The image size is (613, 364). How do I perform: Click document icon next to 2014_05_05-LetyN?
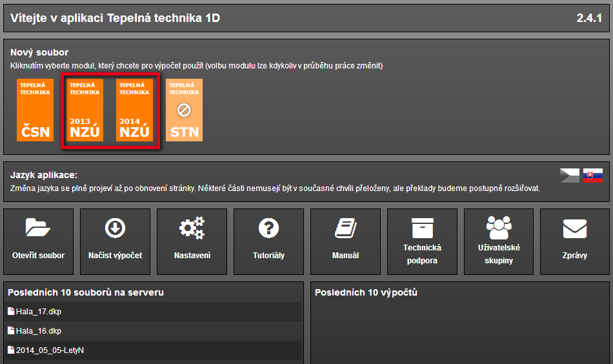pyautogui.click(x=11, y=350)
